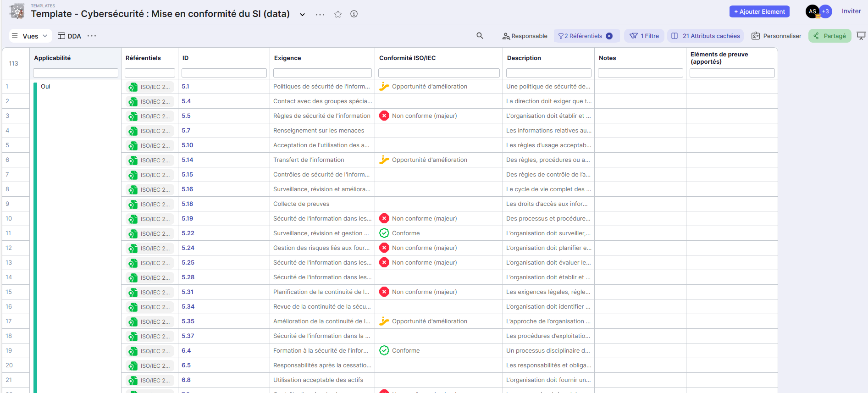868x393 pixels.
Task: Open more options next to DDA
Action: [92, 36]
